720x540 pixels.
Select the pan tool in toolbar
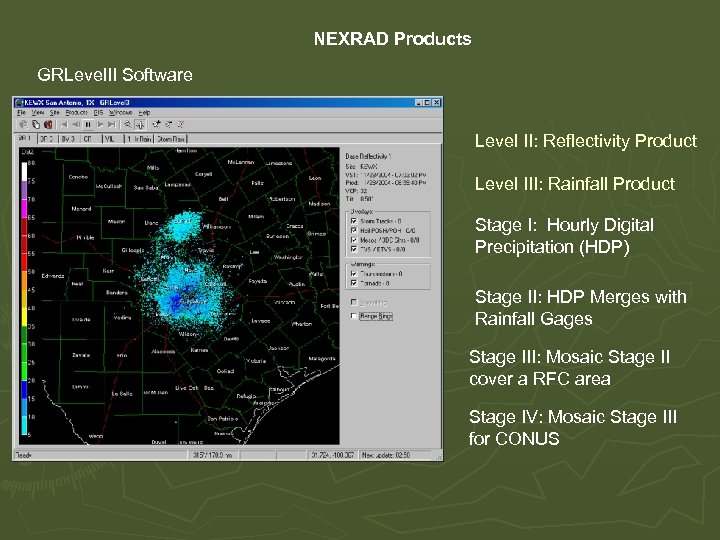point(140,124)
